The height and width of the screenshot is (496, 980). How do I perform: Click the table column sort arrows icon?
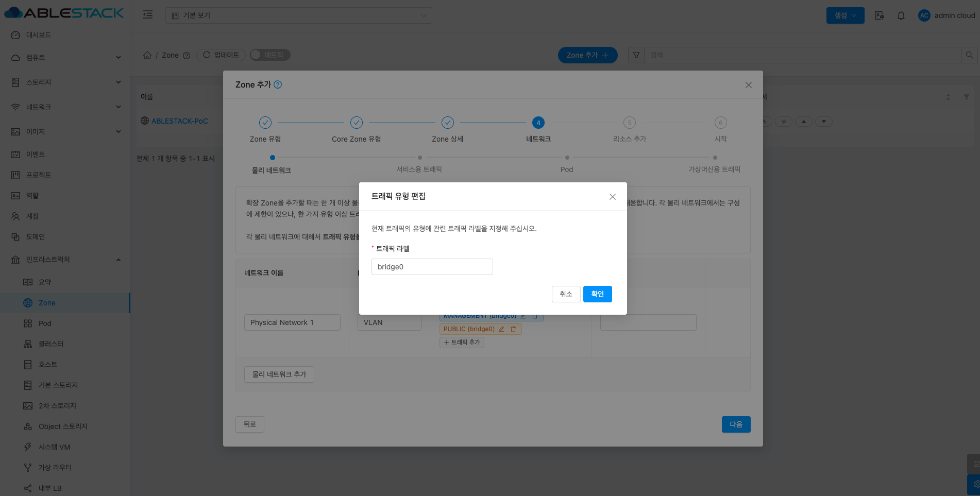(948, 97)
